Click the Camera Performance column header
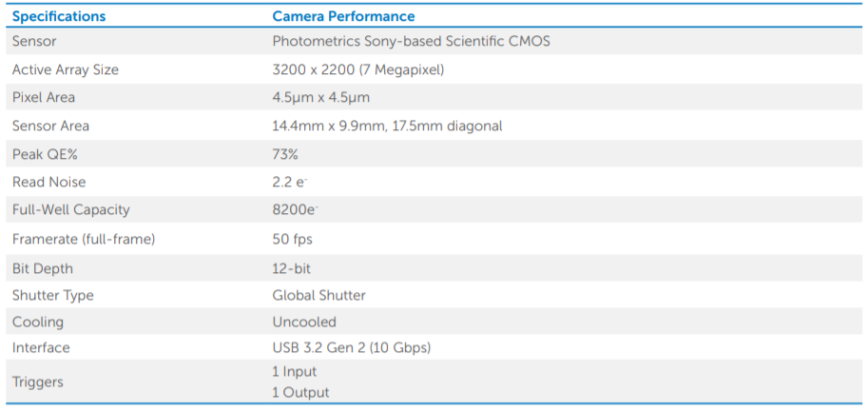This screenshot has width=868, height=411. point(343,16)
